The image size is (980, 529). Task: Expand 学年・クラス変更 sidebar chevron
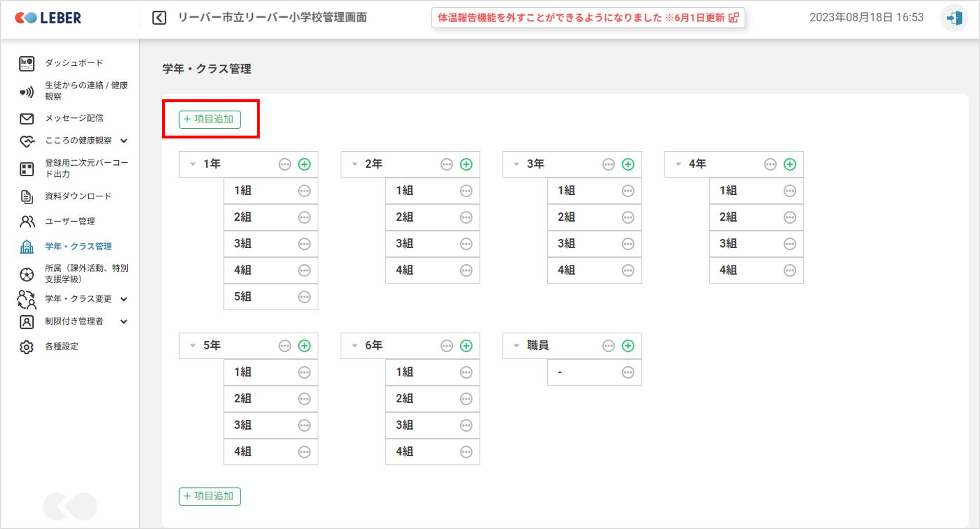point(124,299)
